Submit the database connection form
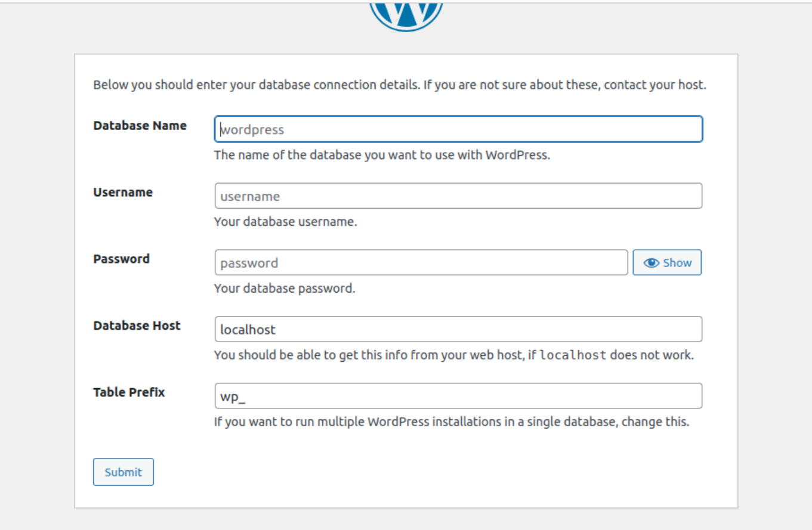Image resolution: width=812 pixels, height=530 pixels. [124, 472]
